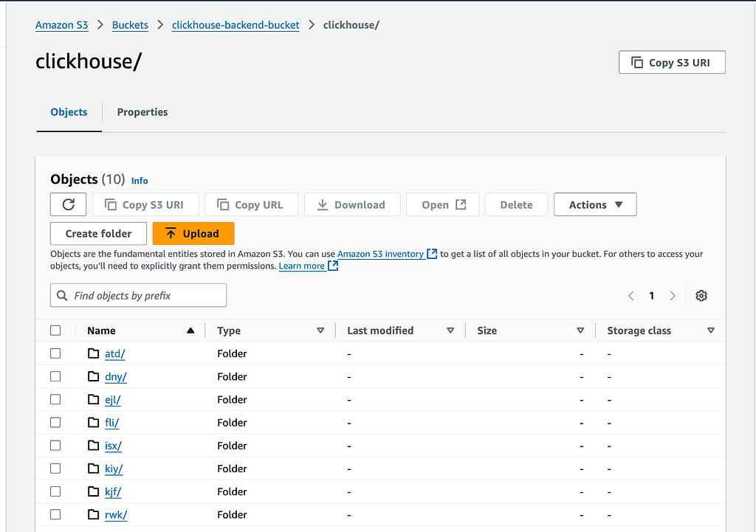The image size is (756, 532).
Task: Check the kiy/ folder row
Action: click(55, 469)
